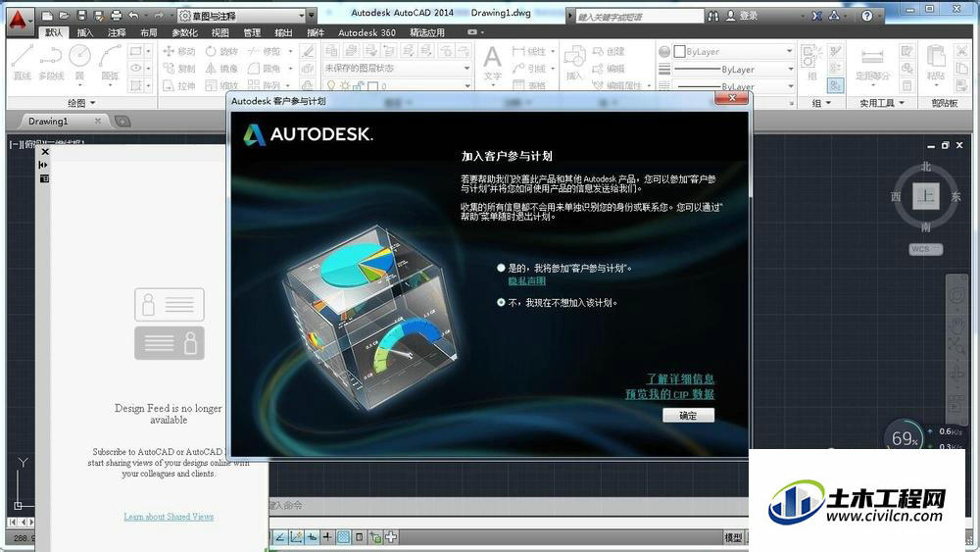Viewport: 980px width, 552px height.
Task: Select the Circle (圆) tool
Action: pyautogui.click(x=79, y=62)
